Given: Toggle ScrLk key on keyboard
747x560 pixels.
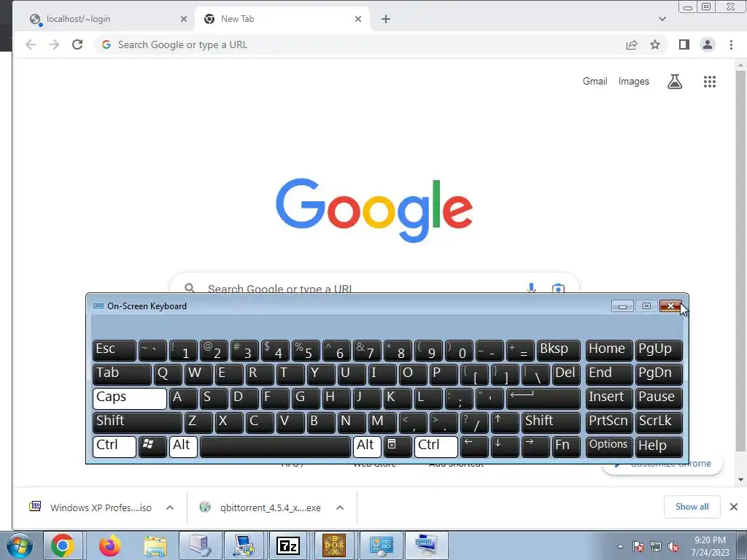Looking at the screenshot, I should pos(659,422).
